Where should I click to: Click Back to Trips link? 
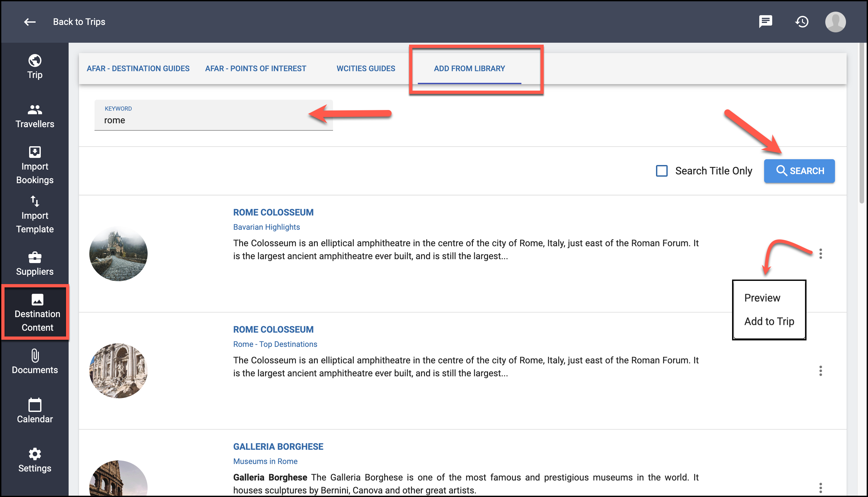pos(79,22)
